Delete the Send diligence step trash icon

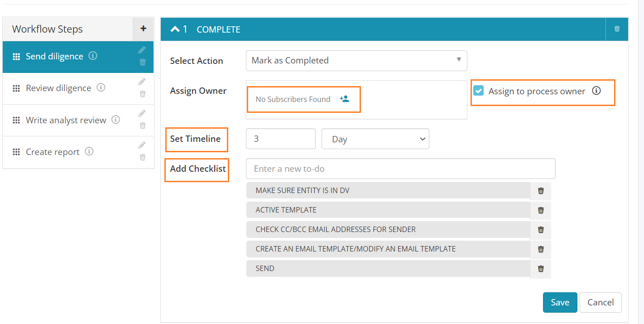(x=143, y=62)
